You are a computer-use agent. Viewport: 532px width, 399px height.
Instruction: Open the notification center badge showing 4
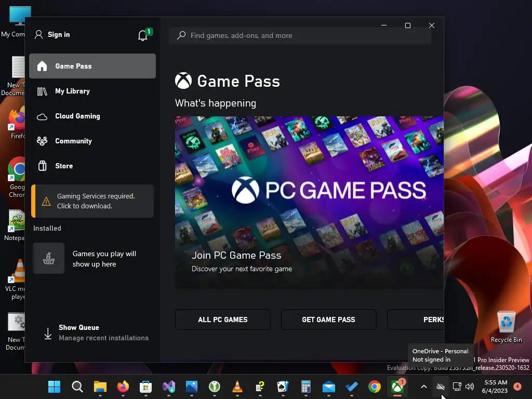[517, 386]
